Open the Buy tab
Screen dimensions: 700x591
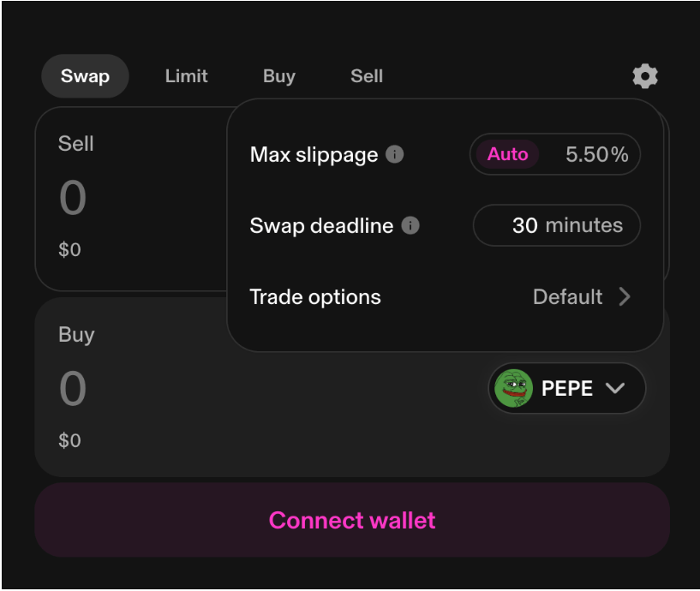[x=278, y=76]
